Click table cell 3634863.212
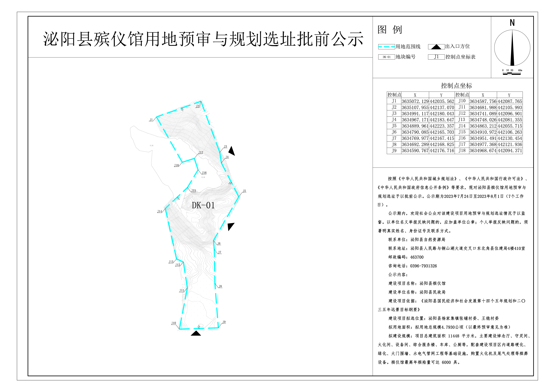The height and width of the screenshot is (392, 555). tap(483, 126)
